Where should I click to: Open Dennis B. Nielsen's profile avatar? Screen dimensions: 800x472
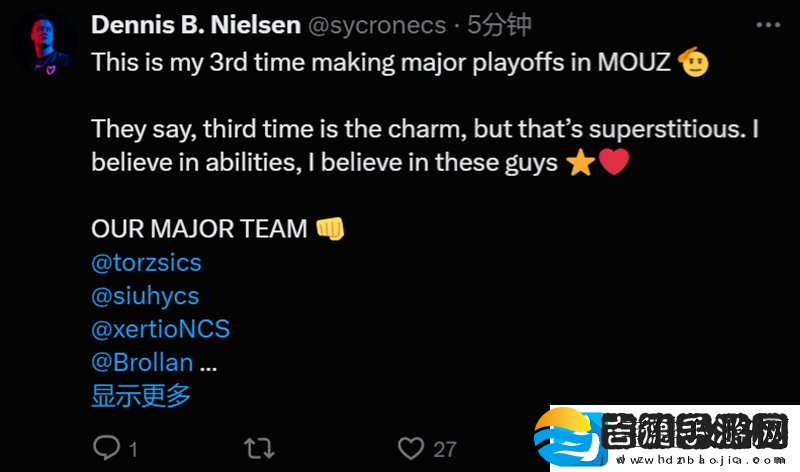(x=44, y=43)
